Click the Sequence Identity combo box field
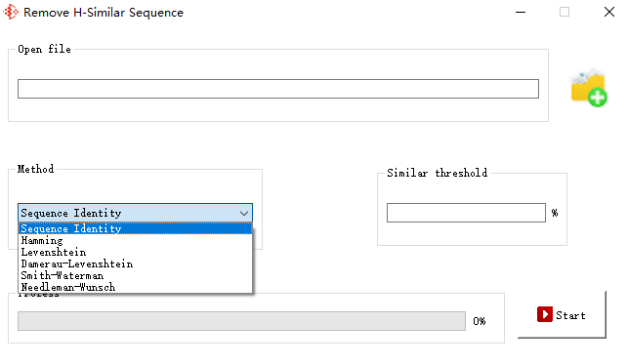The height and width of the screenshot is (364, 627). tap(135, 213)
